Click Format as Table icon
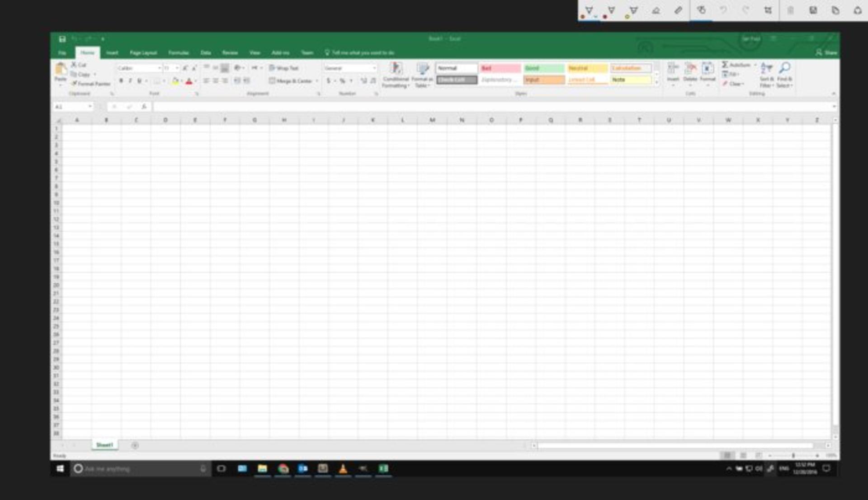Screen dimensions: 868x500 (x=422, y=69)
